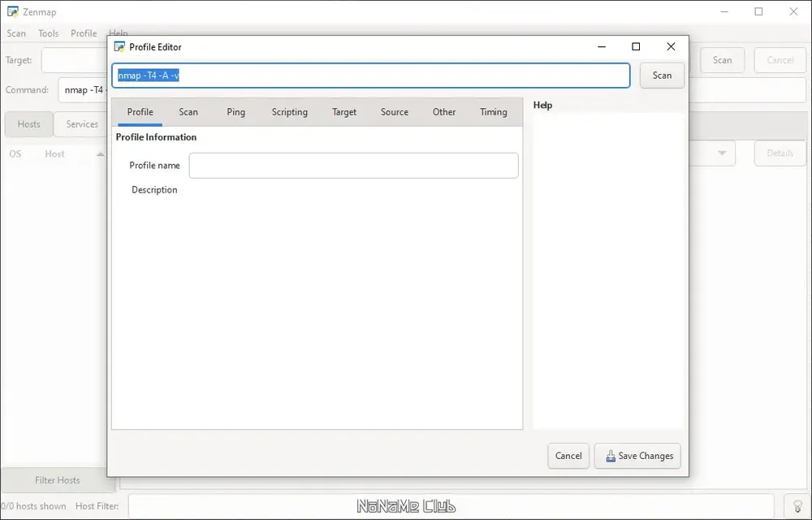812x520 pixels.
Task: Maximize the Profile Editor window
Action: (x=636, y=46)
